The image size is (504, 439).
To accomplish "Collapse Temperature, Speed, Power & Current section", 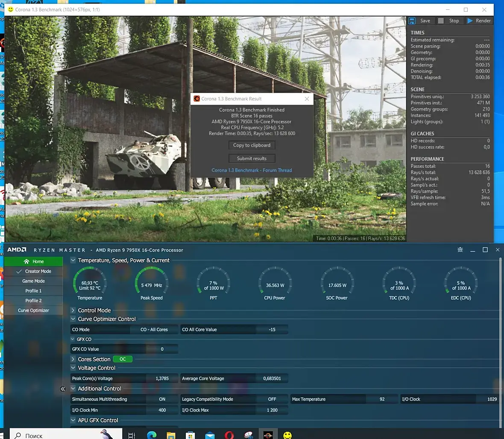I will click(x=73, y=260).
